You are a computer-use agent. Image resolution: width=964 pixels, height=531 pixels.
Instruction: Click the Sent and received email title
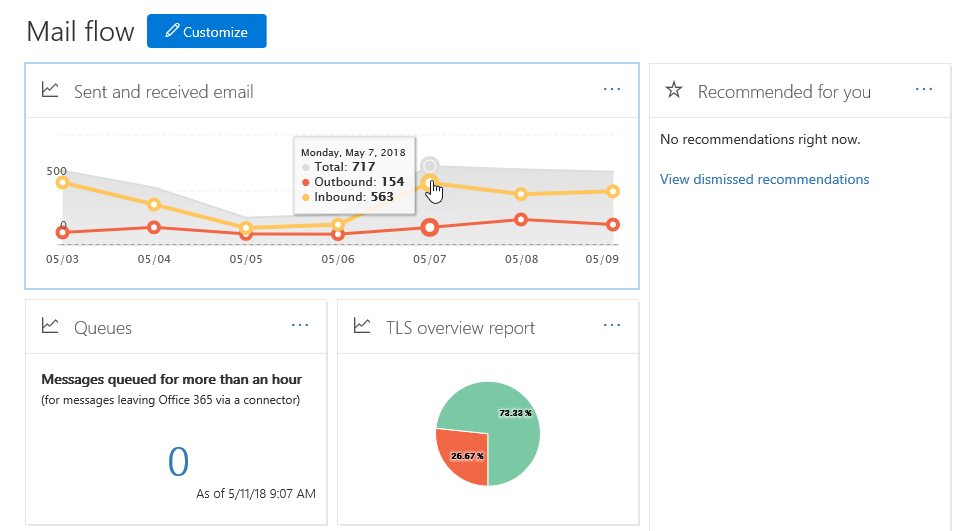[x=164, y=92]
